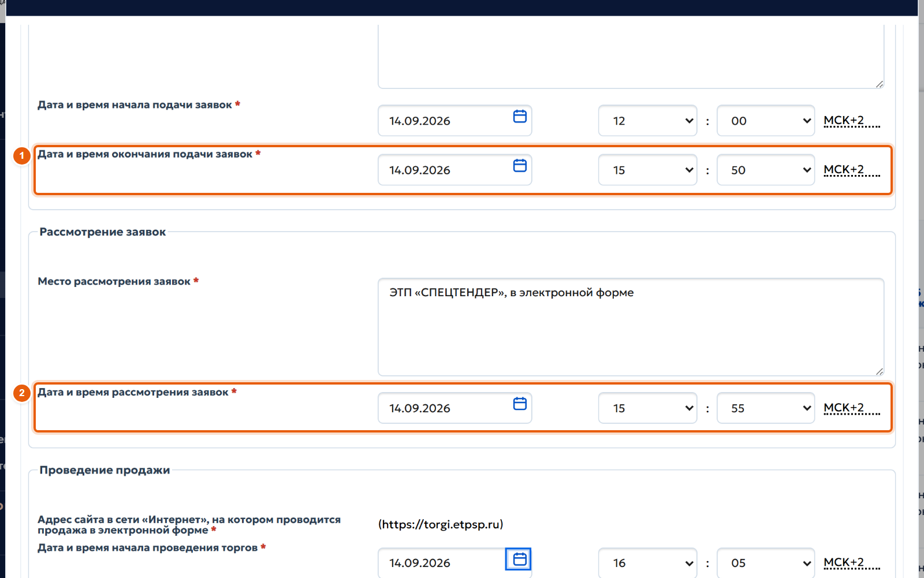Viewport: 924px width, 578px height.
Task: Click МСК+2 timezone label for auction start
Action: point(852,562)
